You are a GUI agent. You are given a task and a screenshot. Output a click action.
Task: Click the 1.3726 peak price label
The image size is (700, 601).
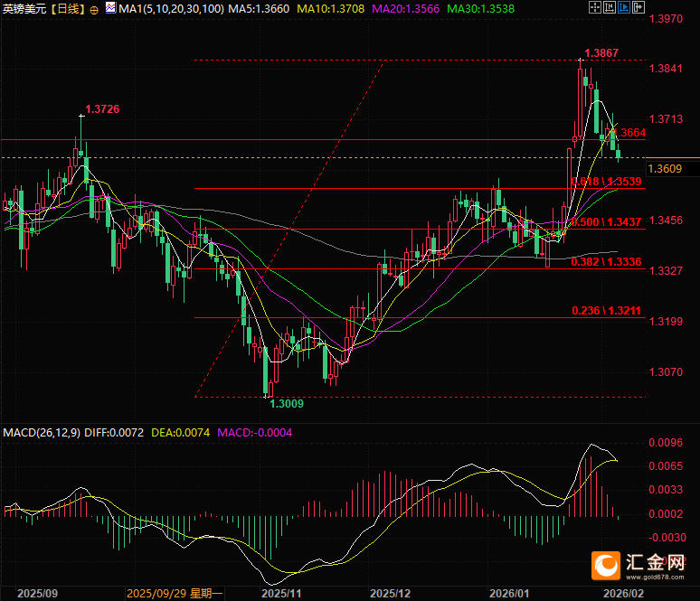click(102, 109)
